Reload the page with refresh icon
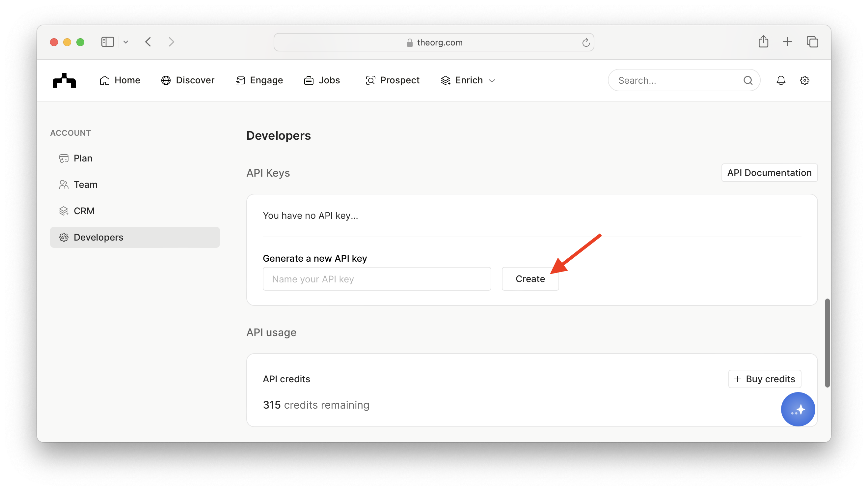 click(585, 42)
